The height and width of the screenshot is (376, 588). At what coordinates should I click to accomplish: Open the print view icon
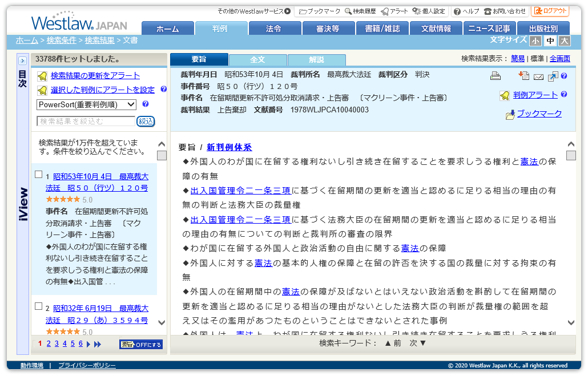495,75
